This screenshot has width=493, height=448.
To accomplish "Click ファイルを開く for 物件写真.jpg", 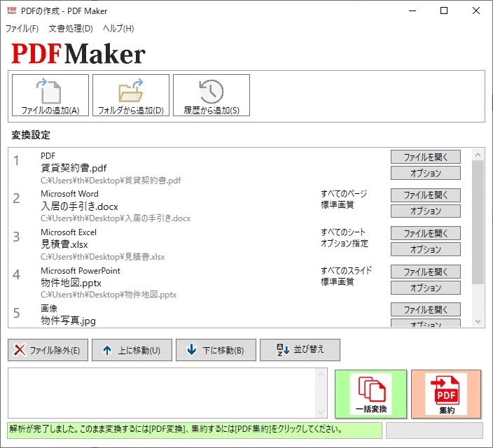I will [426, 309].
